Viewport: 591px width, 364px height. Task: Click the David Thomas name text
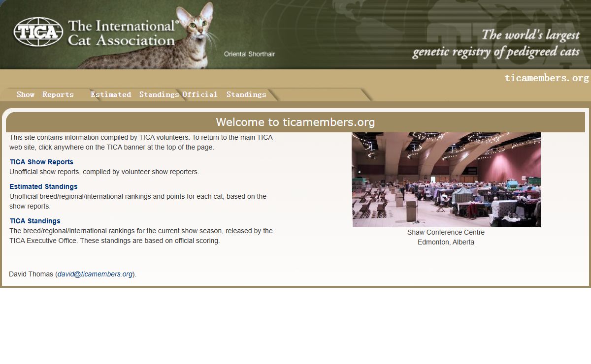(x=31, y=274)
